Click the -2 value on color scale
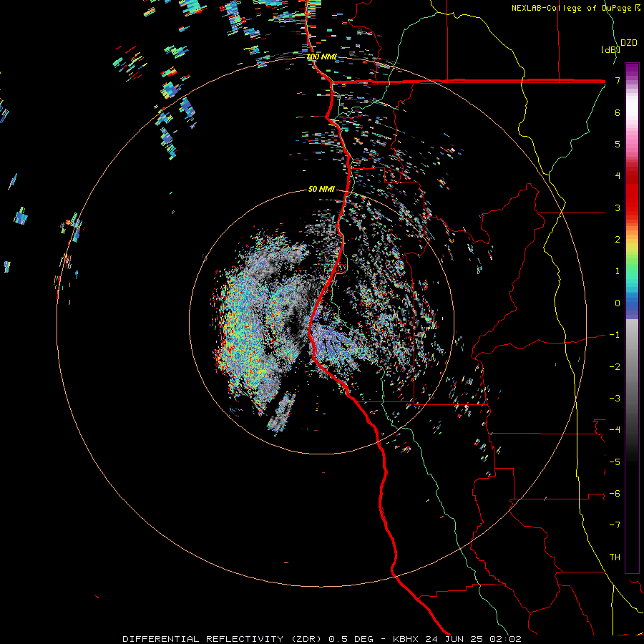Viewport: 644px width, 644px height. point(615,367)
